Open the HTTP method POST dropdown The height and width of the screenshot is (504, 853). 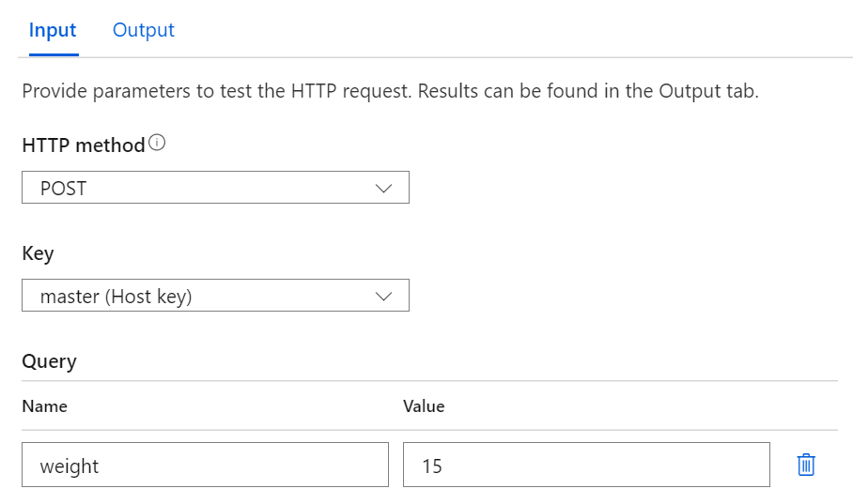click(215, 188)
